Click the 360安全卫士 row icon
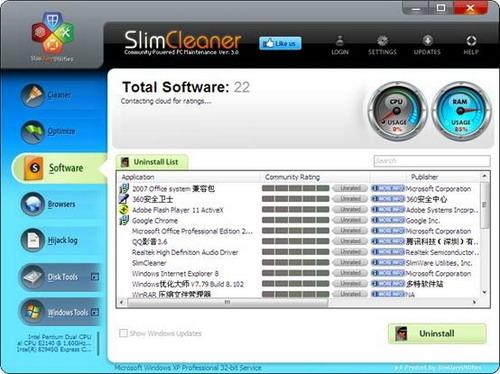 [x=124, y=199]
